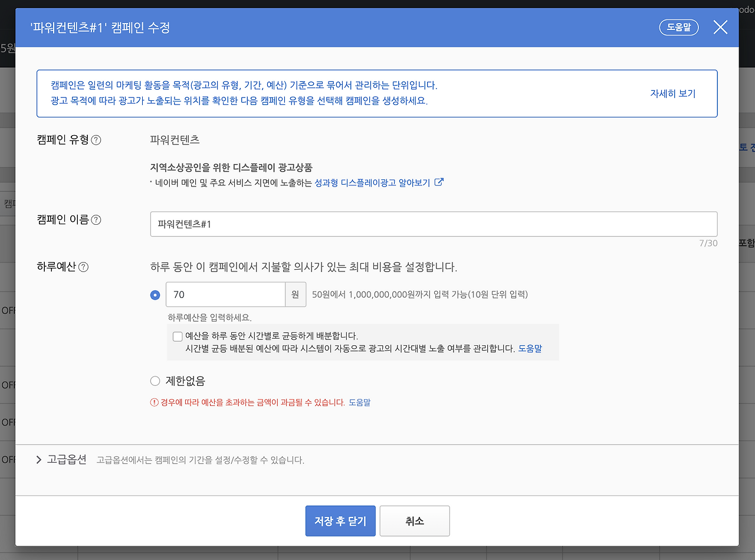Click the 도움말 pill button at top right

(678, 27)
